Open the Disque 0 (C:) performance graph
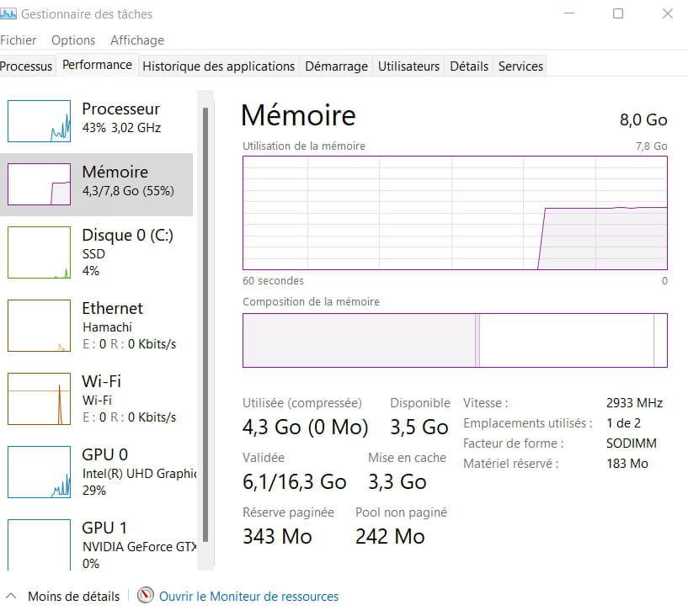 (x=39, y=252)
